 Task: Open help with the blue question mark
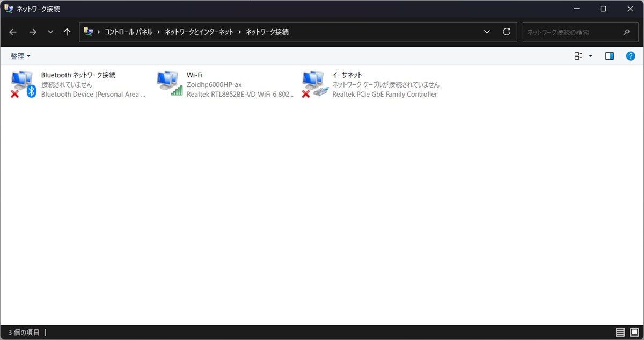tap(631, 56)
